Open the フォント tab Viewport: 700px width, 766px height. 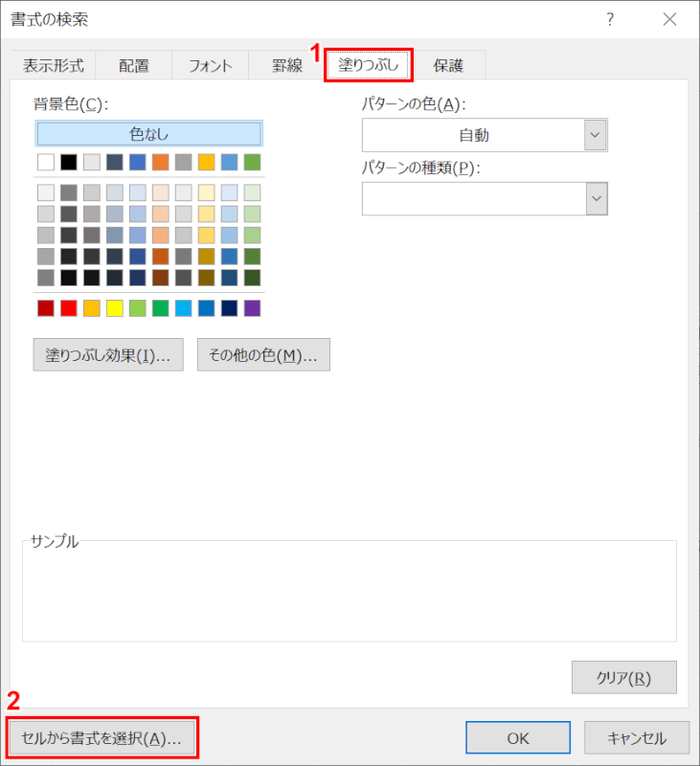pyautogui.click(x=211, y=65)
